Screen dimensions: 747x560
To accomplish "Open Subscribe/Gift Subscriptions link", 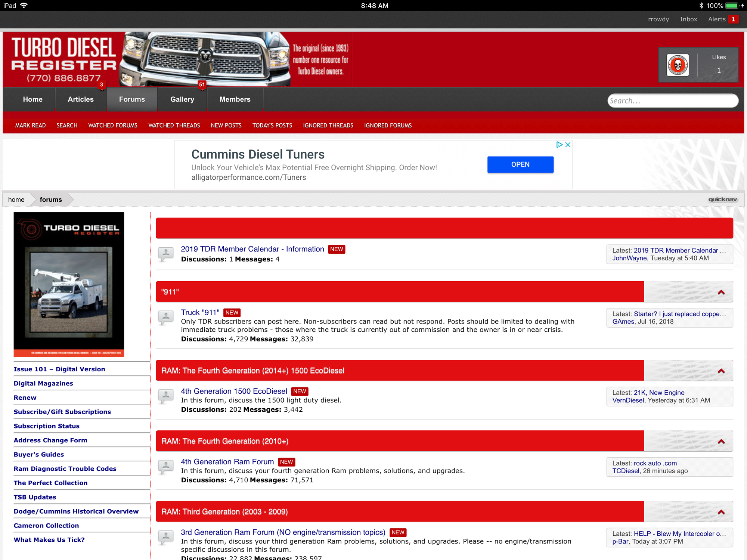I will [62, 412].
